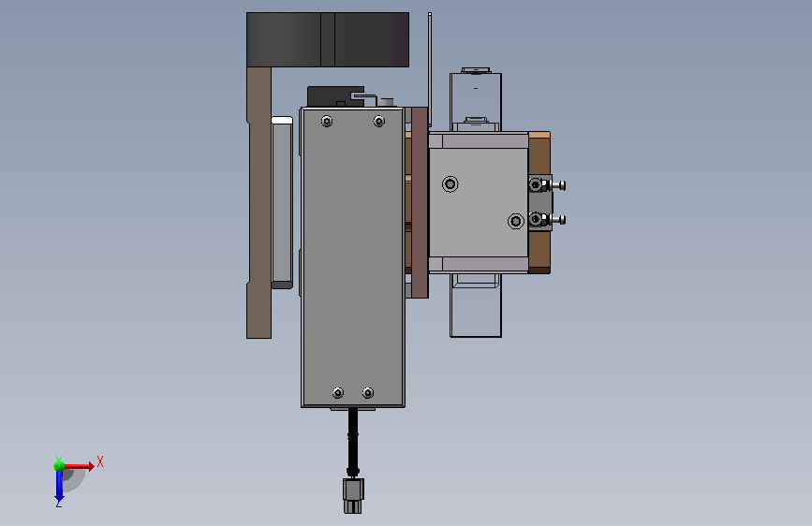Select the cable connector plug at the bottom
The image size is (812, 526).
point(353,495)
